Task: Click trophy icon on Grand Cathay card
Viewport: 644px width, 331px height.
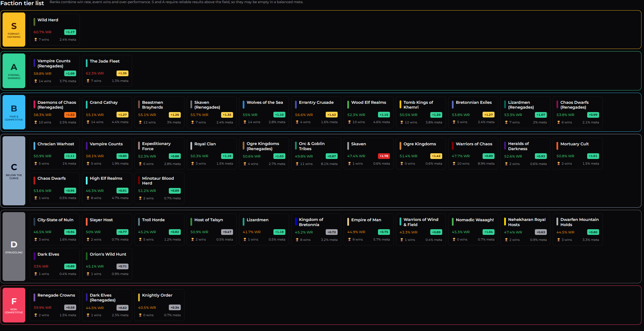Action: click(x=88, y=122)
